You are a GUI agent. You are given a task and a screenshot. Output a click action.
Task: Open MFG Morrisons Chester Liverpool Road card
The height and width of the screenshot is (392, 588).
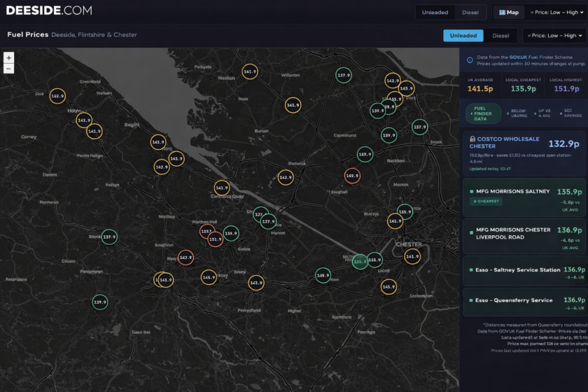click(524, 237)
